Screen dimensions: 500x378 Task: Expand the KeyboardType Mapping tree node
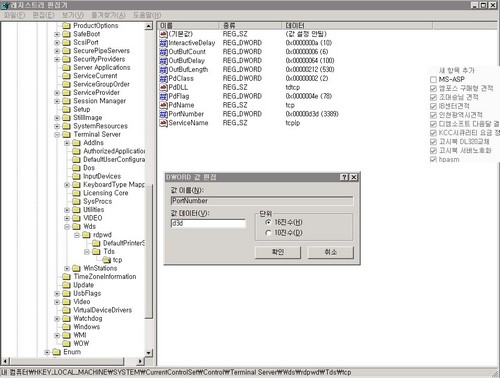pos(67,185)
